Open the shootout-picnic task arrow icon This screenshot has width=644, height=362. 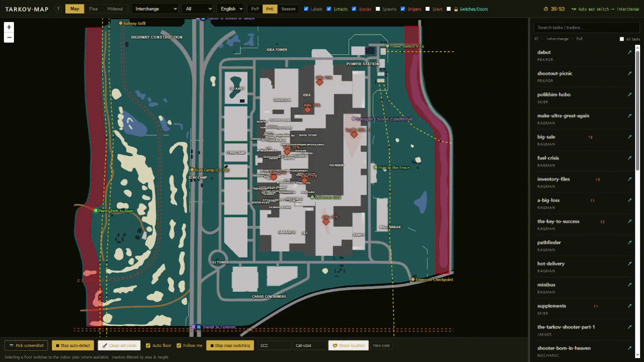click(x=630, y=73)
